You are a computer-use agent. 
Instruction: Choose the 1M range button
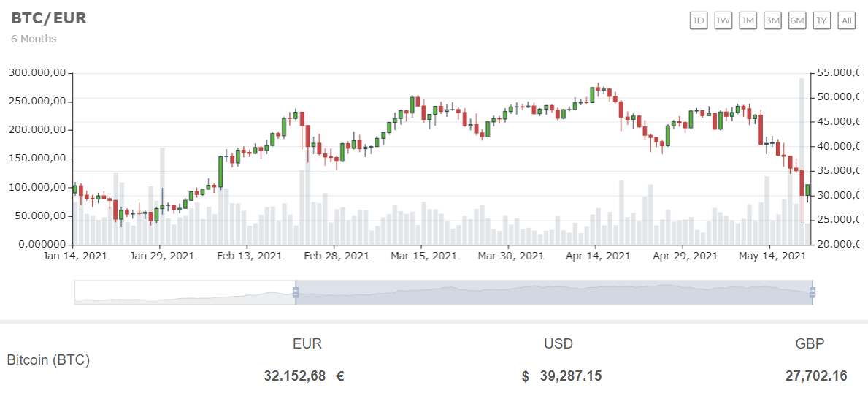coord(748,21)
